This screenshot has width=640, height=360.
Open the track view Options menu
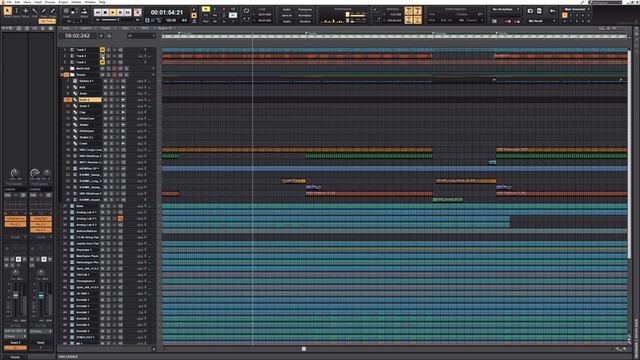[x=86, y=28]
